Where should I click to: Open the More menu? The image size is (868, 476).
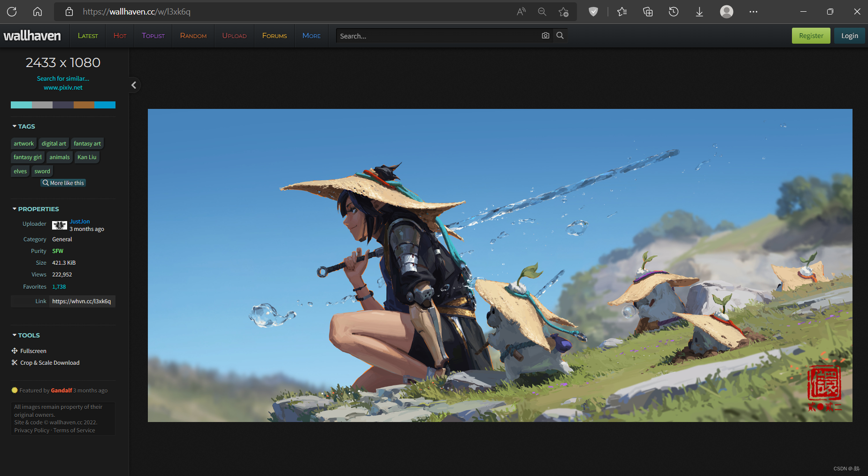[312, 36]
